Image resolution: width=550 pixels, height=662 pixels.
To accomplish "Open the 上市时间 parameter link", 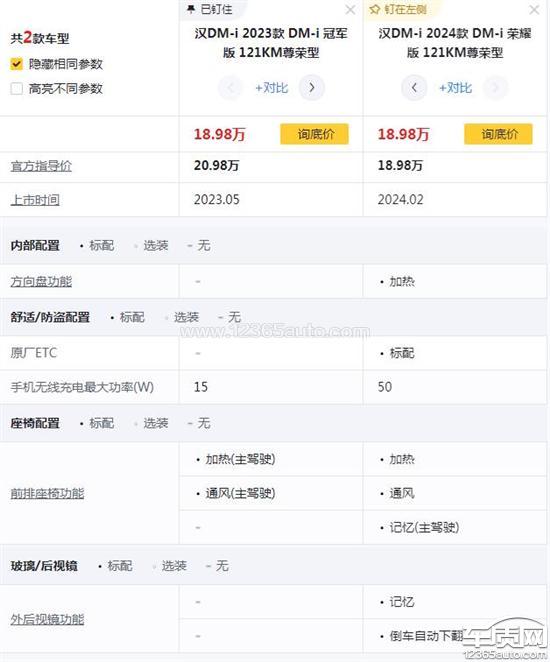I will pos(35,200).
